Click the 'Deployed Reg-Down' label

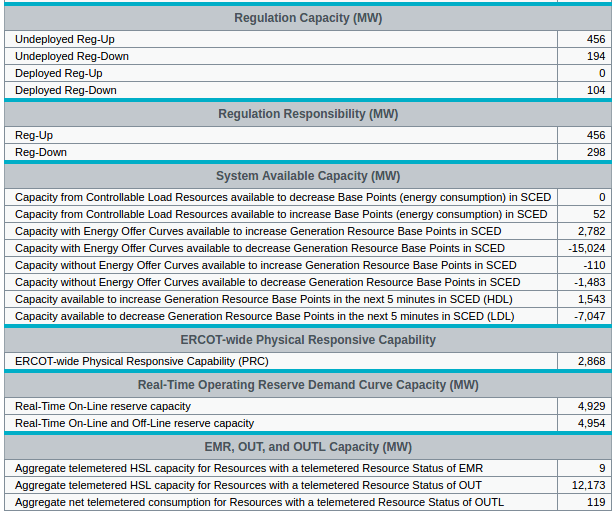pyautogui.click(x=66, y=90)
